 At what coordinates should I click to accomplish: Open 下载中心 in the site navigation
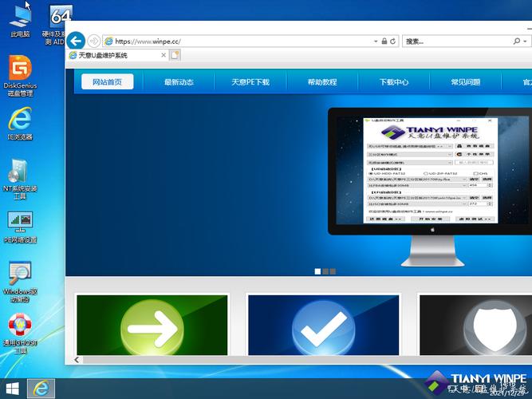pos(393,82)
